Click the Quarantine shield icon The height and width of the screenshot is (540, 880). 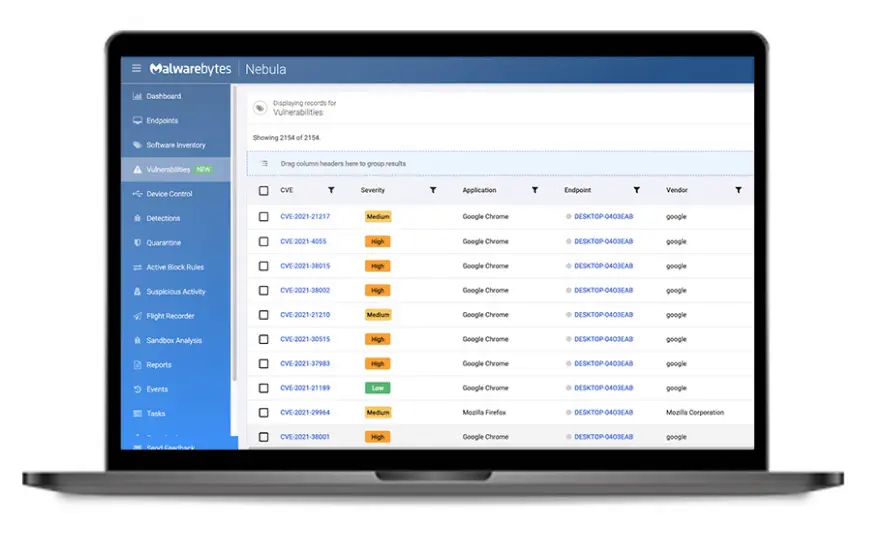pos(137,243)
